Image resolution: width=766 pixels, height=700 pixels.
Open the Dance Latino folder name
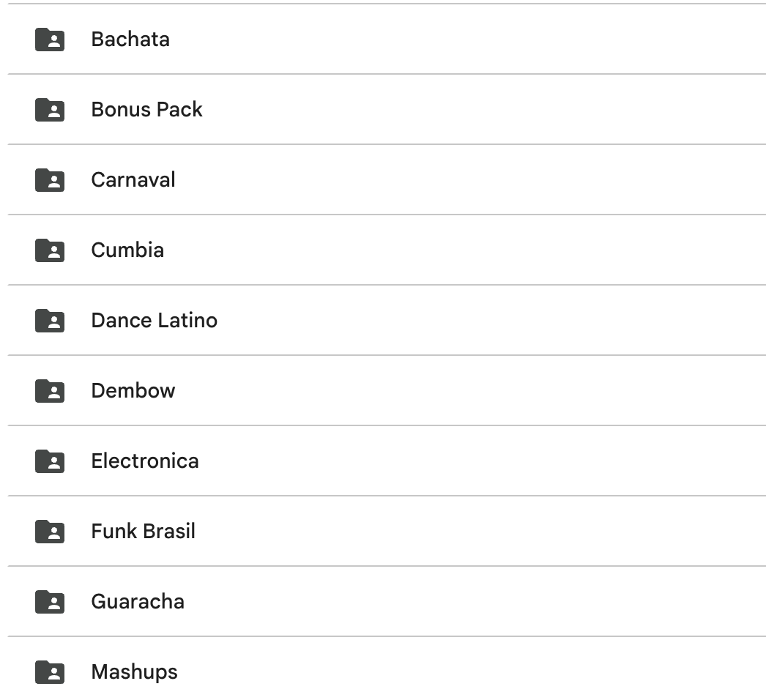click(x=154, y=321)
